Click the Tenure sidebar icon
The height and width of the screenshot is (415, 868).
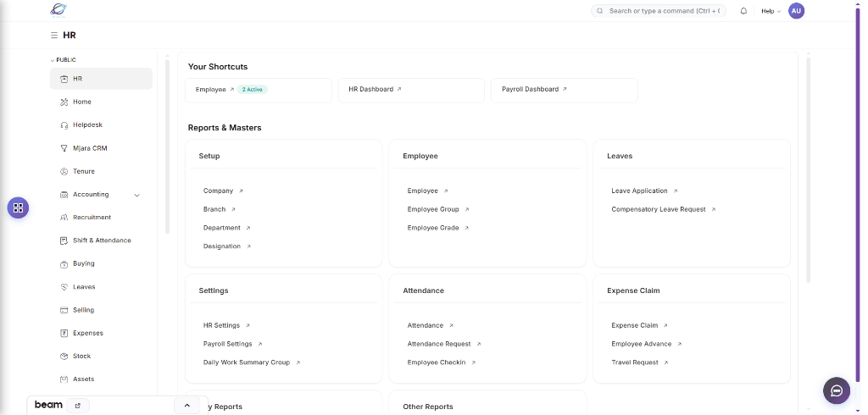64,172
